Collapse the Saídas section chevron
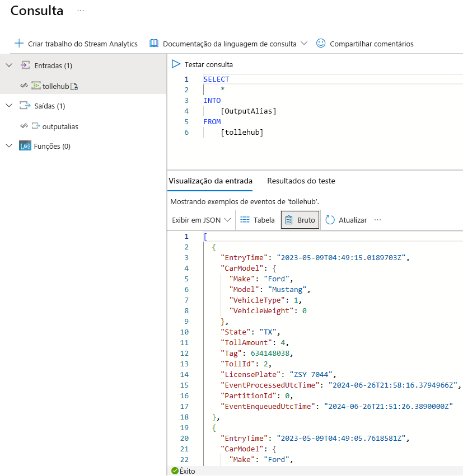This screenshot has height=476, width=463. coord(8,106)
